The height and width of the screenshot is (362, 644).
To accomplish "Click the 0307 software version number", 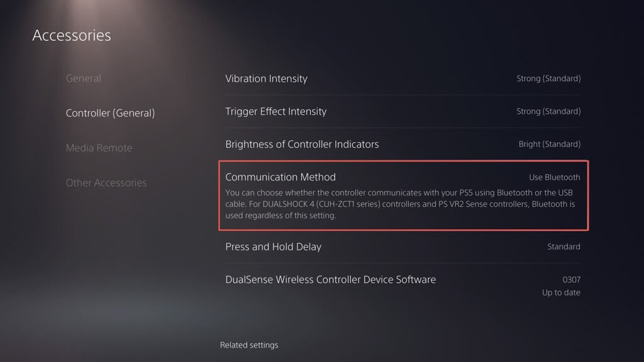I will point(571,280).
